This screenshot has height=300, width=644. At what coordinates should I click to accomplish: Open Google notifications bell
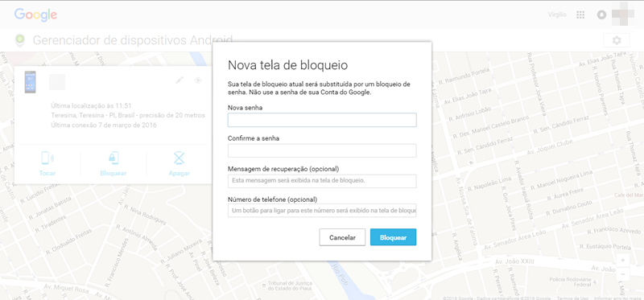[601, 14]
